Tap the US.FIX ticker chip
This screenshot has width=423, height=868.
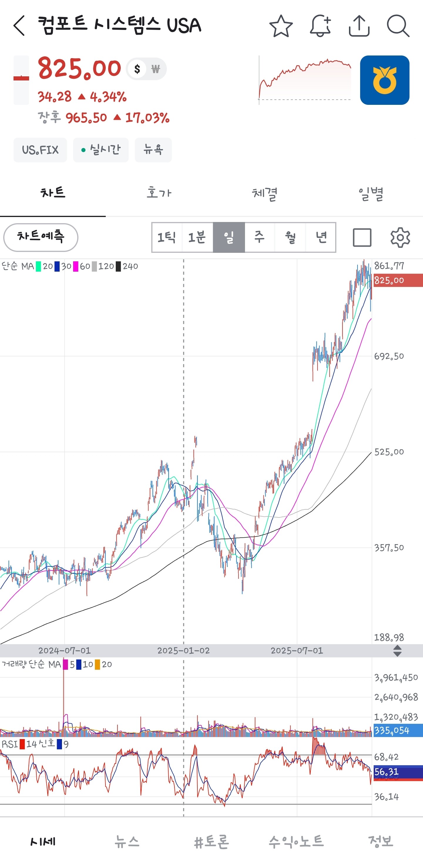tap(40, 150)
